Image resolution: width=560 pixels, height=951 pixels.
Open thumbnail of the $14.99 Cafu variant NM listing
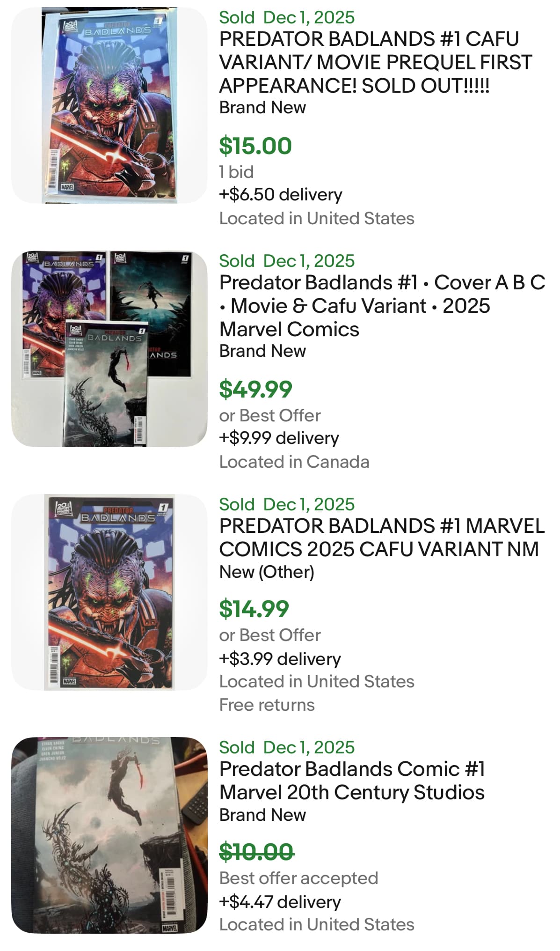coord(109,592)
